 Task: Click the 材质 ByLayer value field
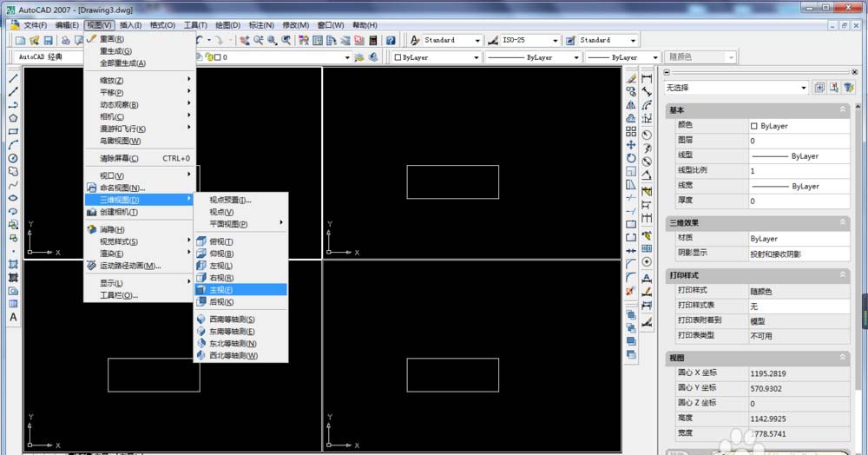799,239
